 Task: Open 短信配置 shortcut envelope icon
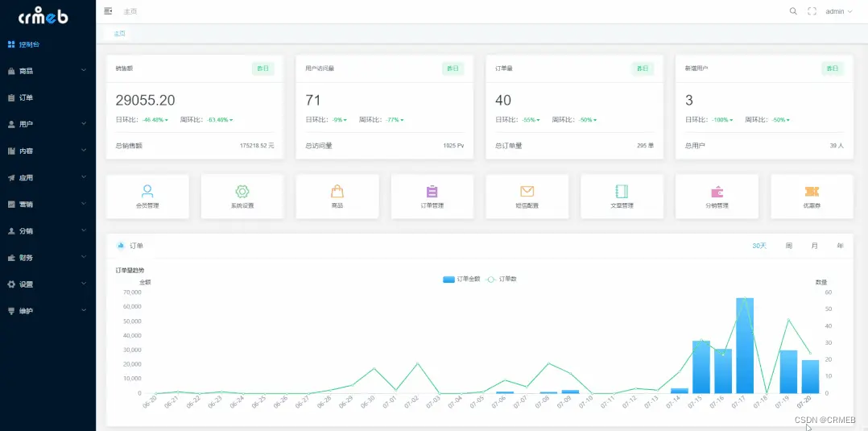tap(527, 191)
